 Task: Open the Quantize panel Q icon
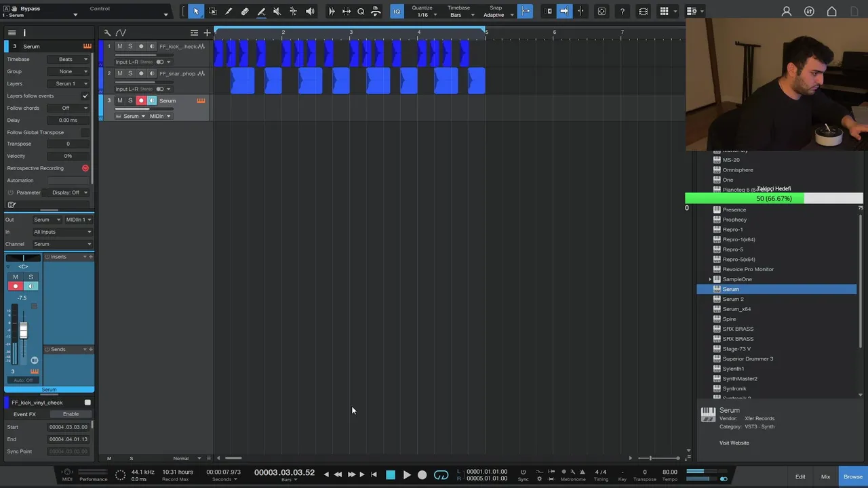click(x=361, y=12)
